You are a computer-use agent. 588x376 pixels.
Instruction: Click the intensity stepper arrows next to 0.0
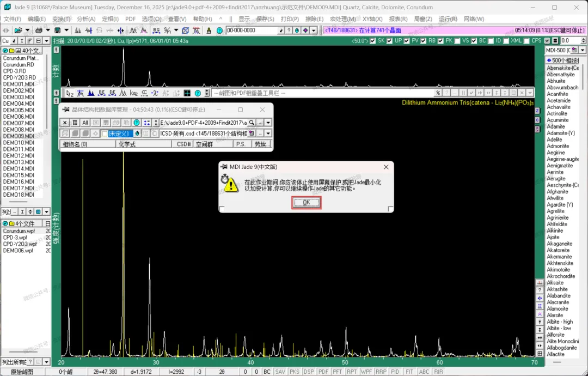[x=583, y=40]
